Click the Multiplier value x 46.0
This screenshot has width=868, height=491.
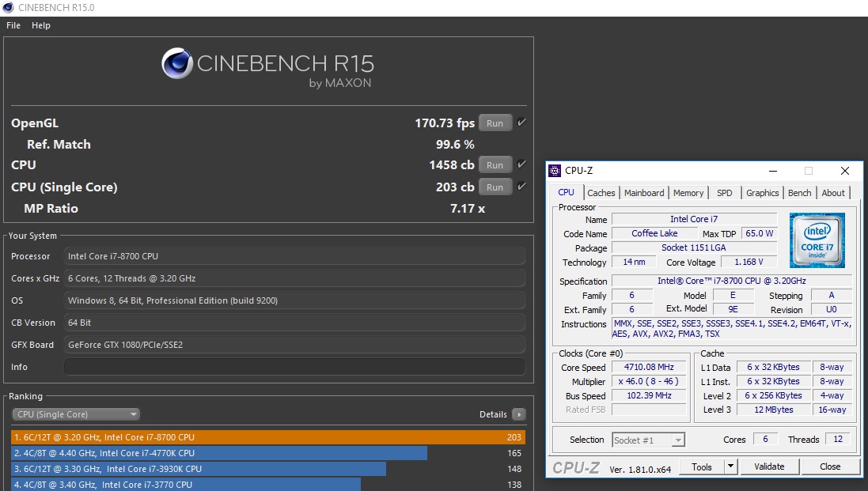649,382
